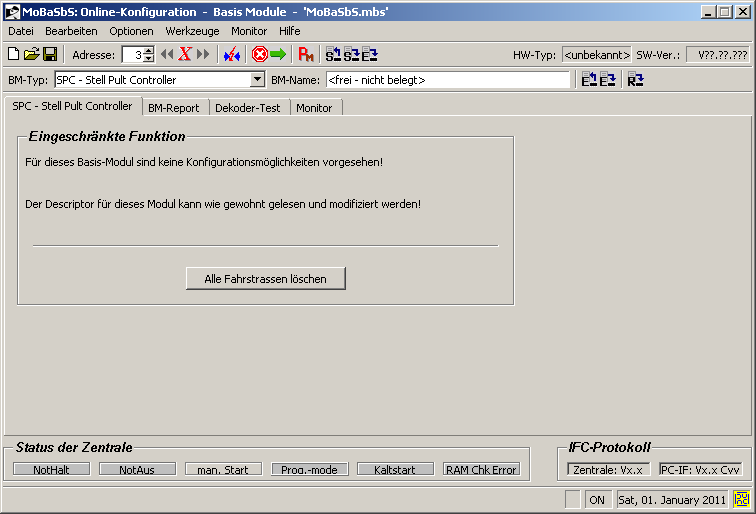
Task: Click the yellow DOC icon in status bar
Action: click(741, 499)
